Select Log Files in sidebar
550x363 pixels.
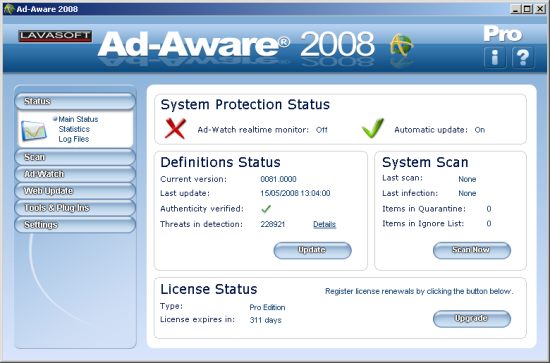[74, 139]
